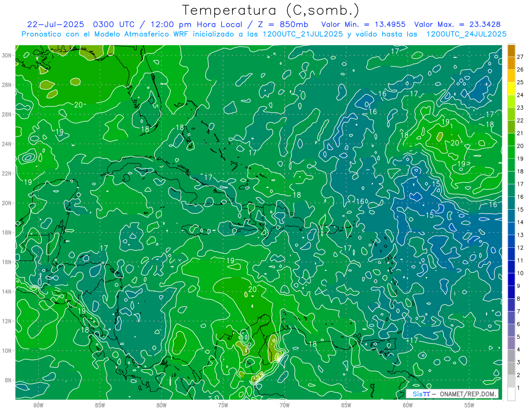
Task: Click the "SisTT – ONAMET/REP.DOM." logo box
Action: (452, 394)
